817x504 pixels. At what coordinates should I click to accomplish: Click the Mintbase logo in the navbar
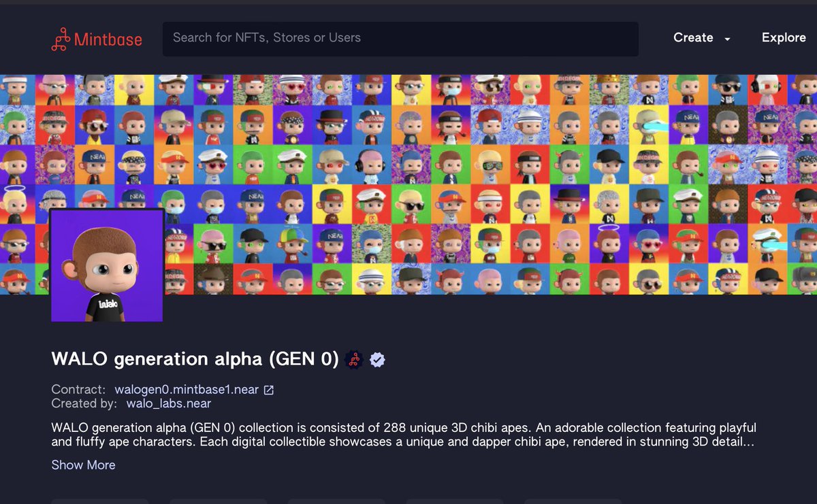click(x=97, y=39)
